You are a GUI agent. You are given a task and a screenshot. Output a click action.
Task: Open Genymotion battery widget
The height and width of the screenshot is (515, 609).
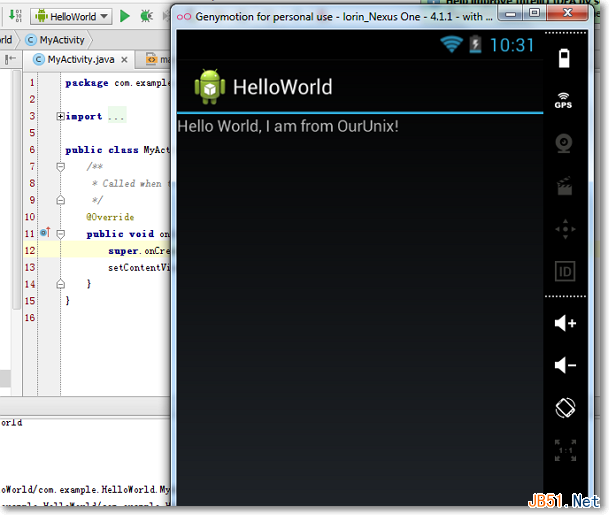coord(564,58)
